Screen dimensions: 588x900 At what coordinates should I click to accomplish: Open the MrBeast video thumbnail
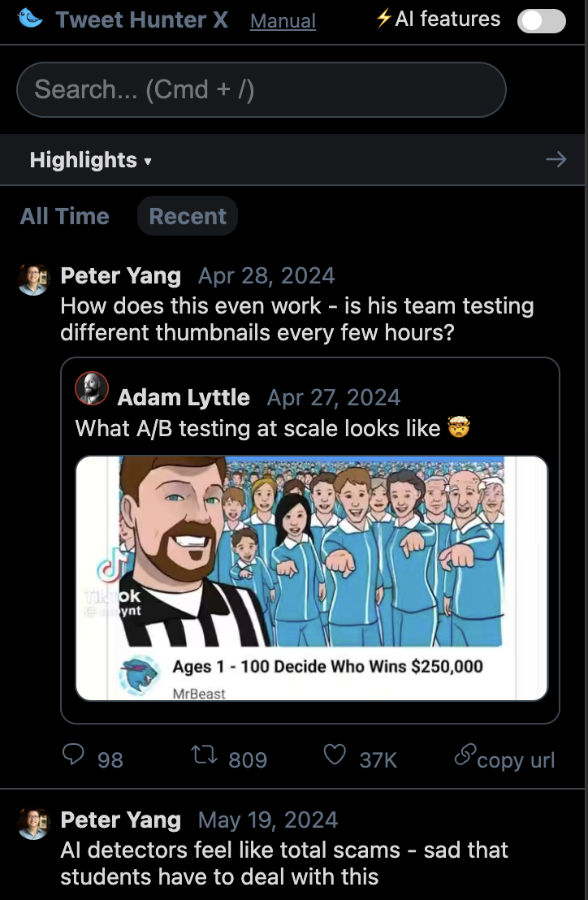click(311, 578)
